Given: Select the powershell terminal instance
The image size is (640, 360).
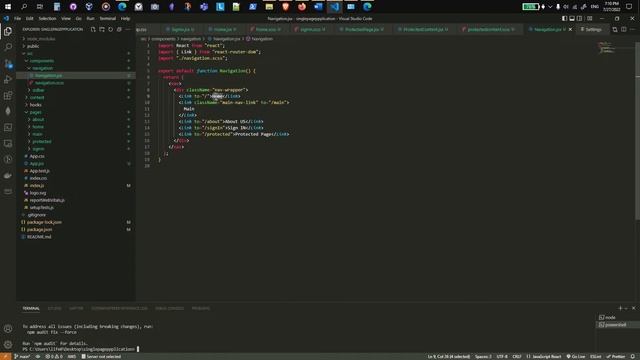Looking at the screenshot, I should pyautogui.click(x=616, y=325).
